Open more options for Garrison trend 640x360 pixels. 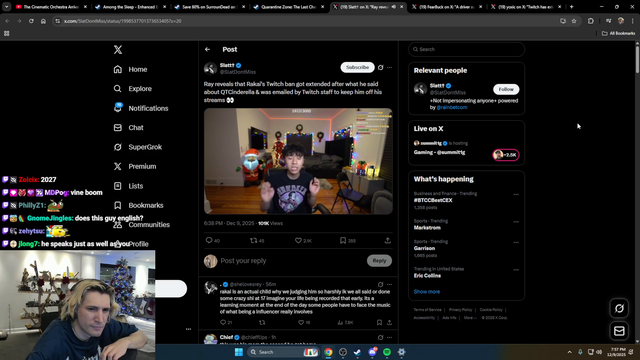point(516,242)
